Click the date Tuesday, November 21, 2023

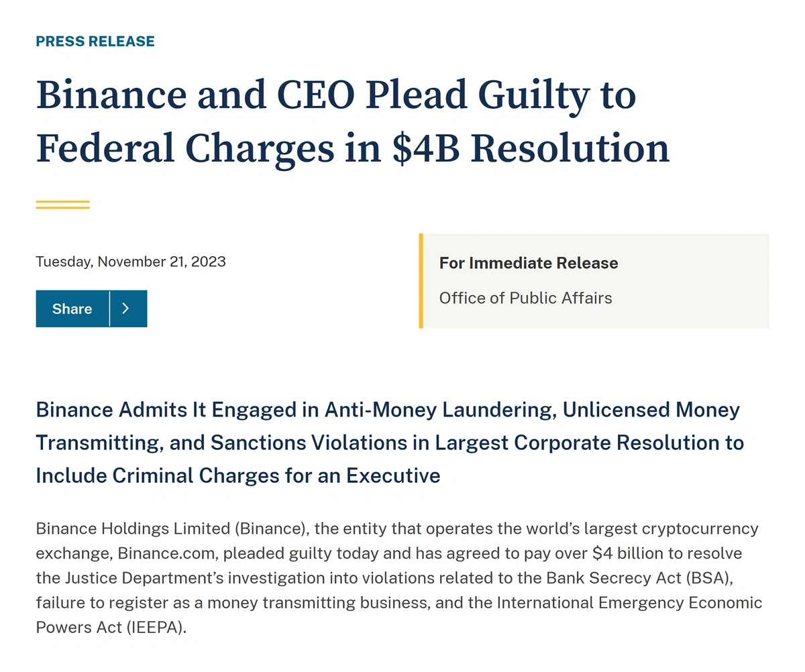[131, 262]
